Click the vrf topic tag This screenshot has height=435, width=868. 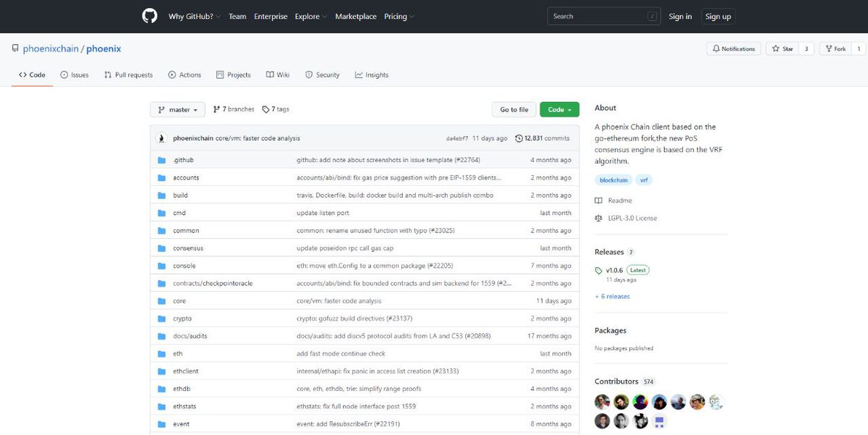tap(644, 180)
